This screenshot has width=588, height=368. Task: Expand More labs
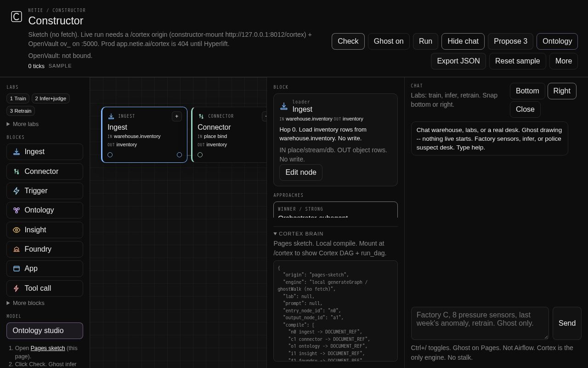23,124
